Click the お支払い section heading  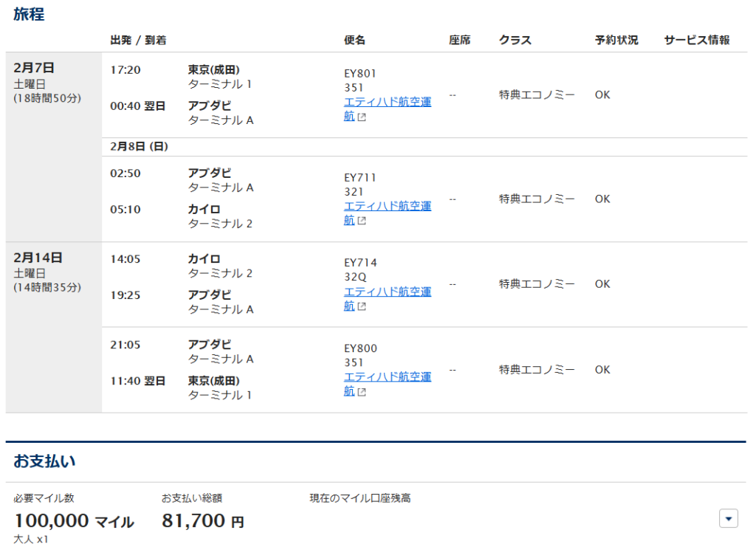pos(44,461)
